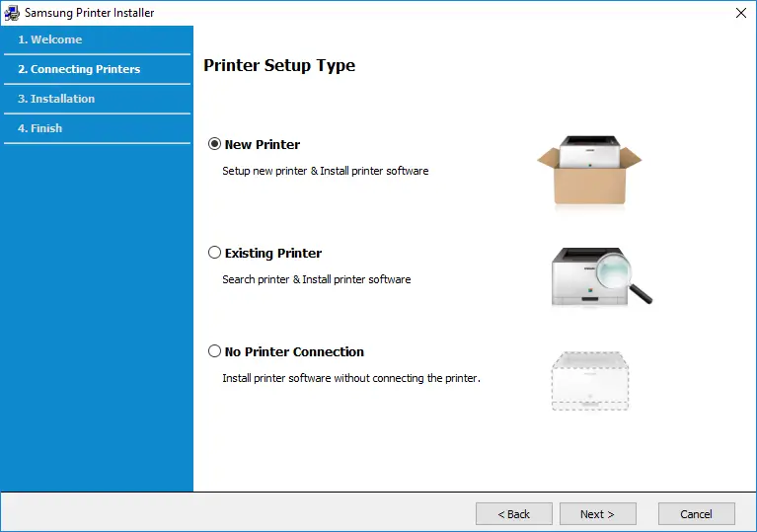Click the 'without connecting the printer' description

350,378
